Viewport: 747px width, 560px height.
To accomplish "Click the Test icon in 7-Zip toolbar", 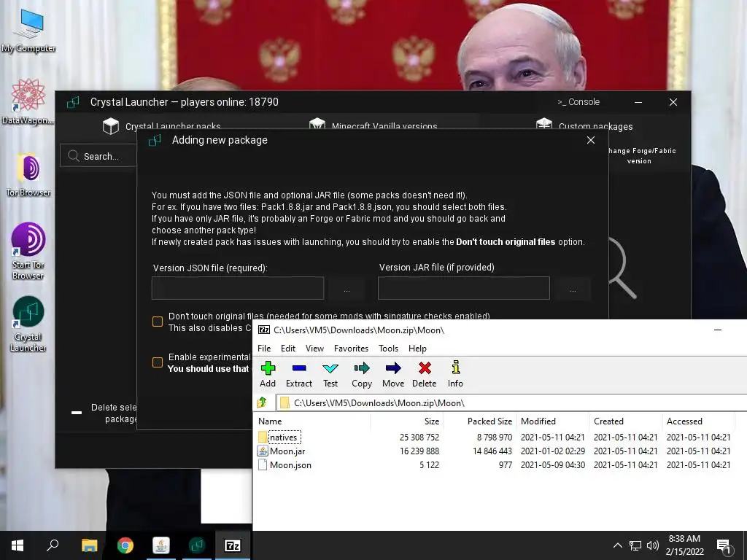I will point(330,368).
